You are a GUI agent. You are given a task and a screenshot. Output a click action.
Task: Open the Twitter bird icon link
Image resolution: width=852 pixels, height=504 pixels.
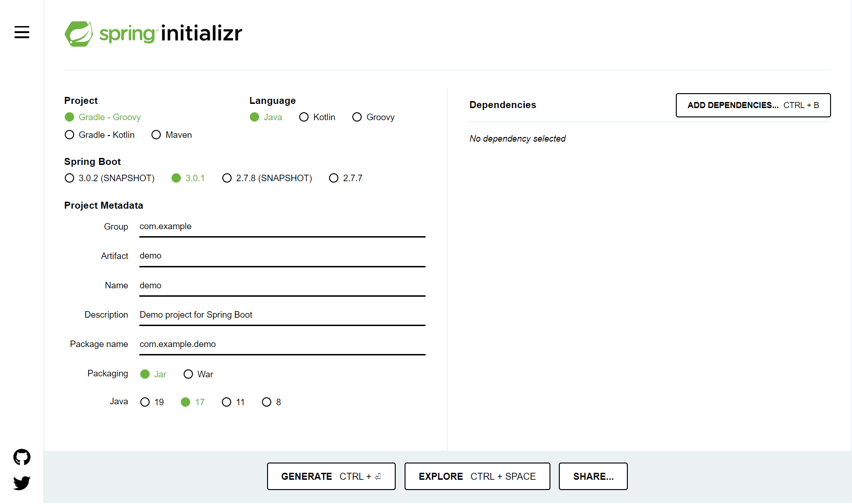22,483
